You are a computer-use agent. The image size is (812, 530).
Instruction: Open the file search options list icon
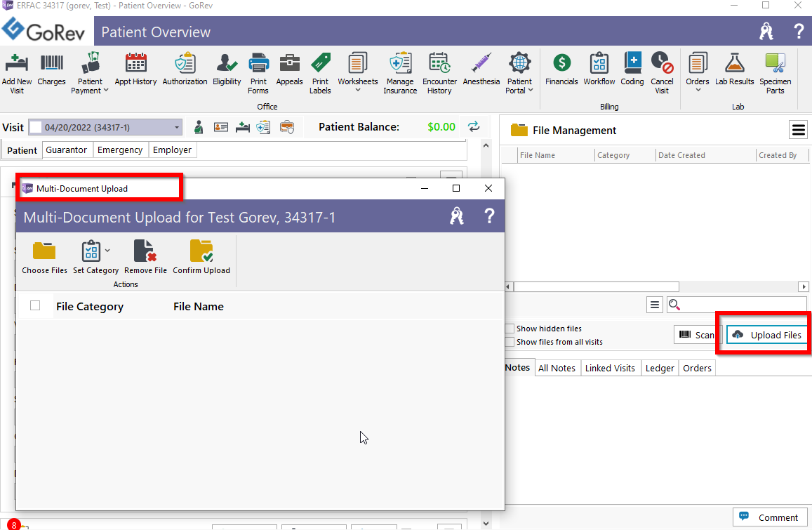pyautogui.click(x=655, y=305)
